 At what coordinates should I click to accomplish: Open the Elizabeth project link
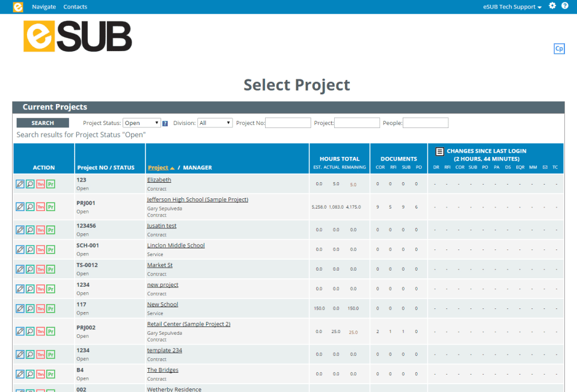click(159, 180)
